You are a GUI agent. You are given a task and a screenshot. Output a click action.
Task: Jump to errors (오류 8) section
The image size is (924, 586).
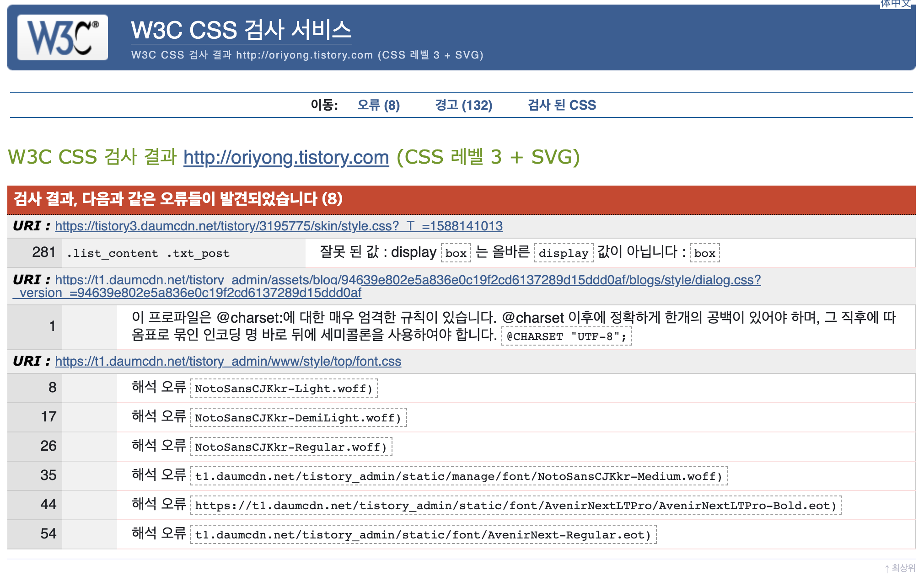[378, 105]
